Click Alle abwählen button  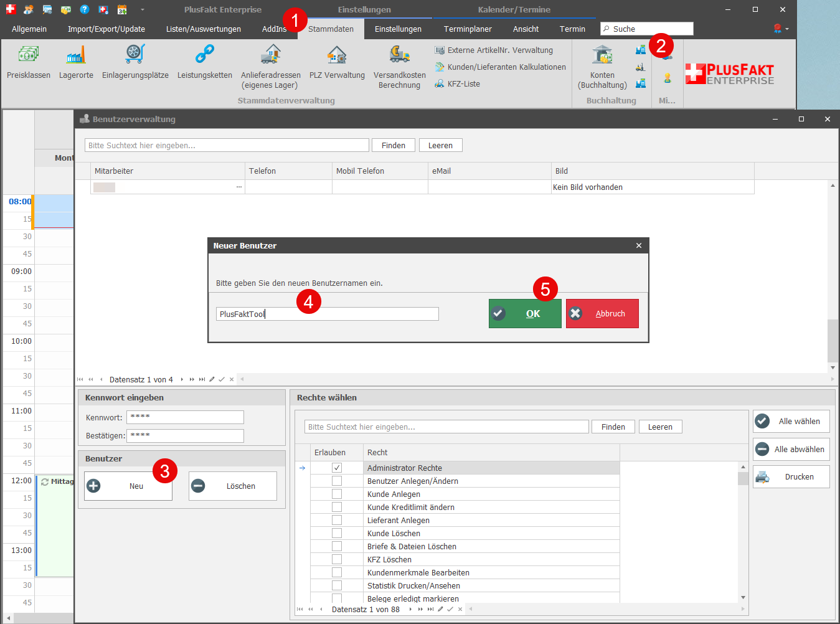coord(791,449)
